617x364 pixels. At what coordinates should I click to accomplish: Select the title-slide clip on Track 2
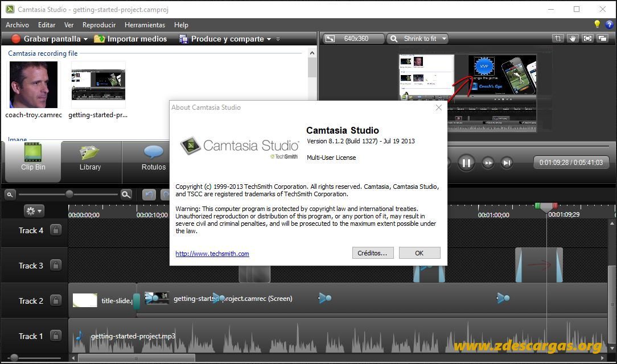(102, 300)
